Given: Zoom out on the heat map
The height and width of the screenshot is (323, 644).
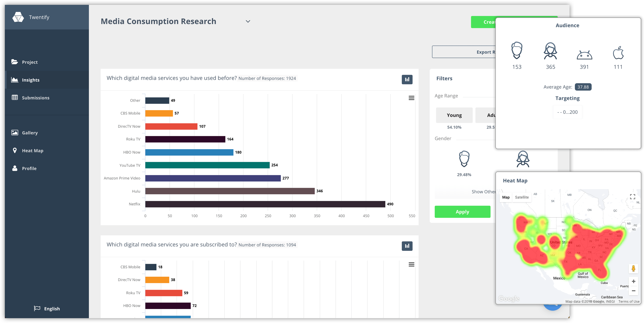Looking at the screenshot, I should [x=633, y=291].
